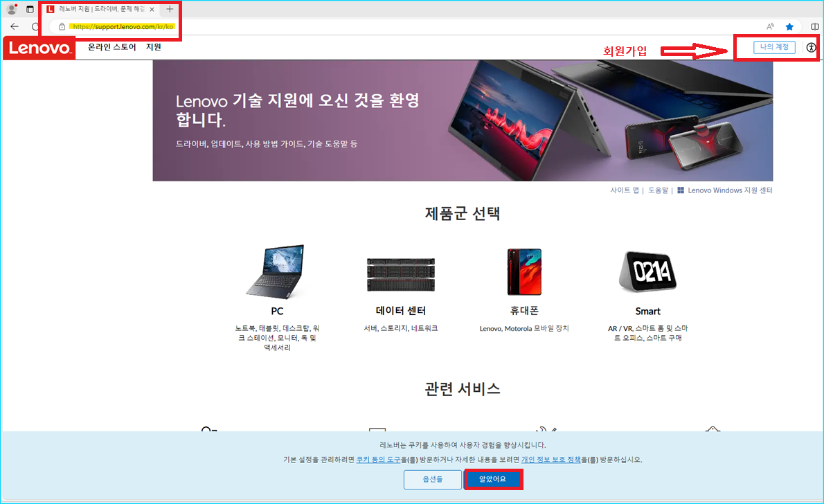
Task: Open the 사이트 맵 link
Action: [x=625, y=190]
